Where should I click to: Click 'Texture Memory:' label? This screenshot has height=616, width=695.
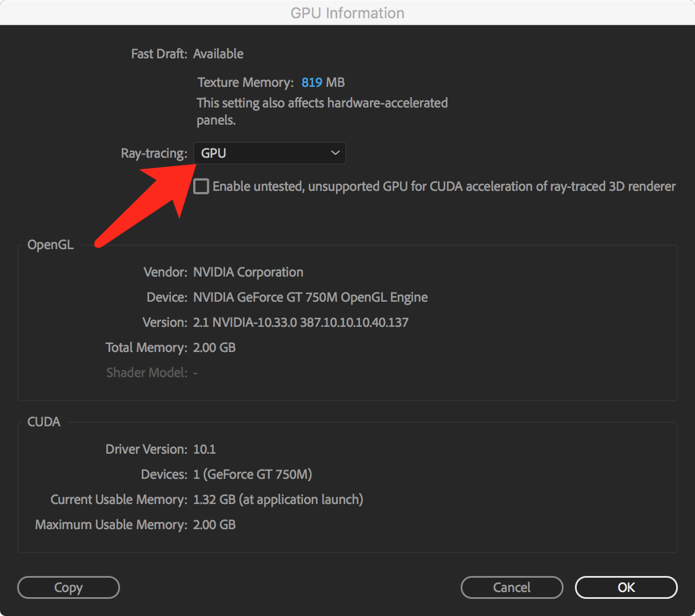(246, 82)
